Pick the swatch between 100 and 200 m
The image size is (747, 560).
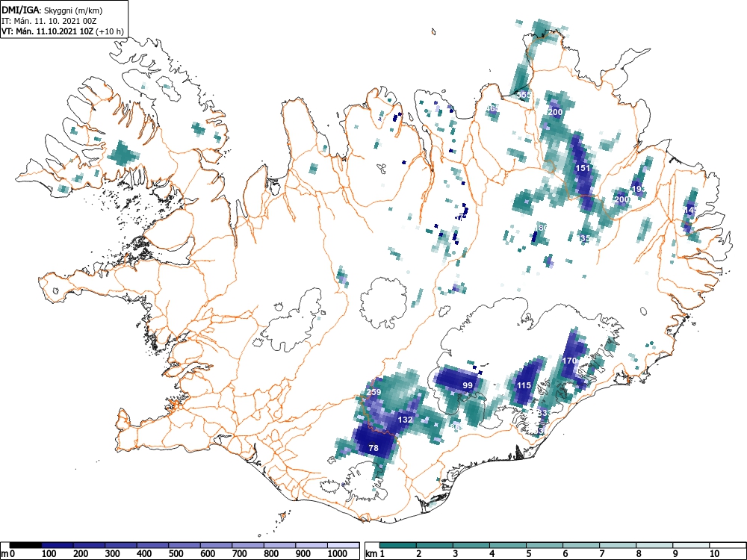(x=58, y=545)
